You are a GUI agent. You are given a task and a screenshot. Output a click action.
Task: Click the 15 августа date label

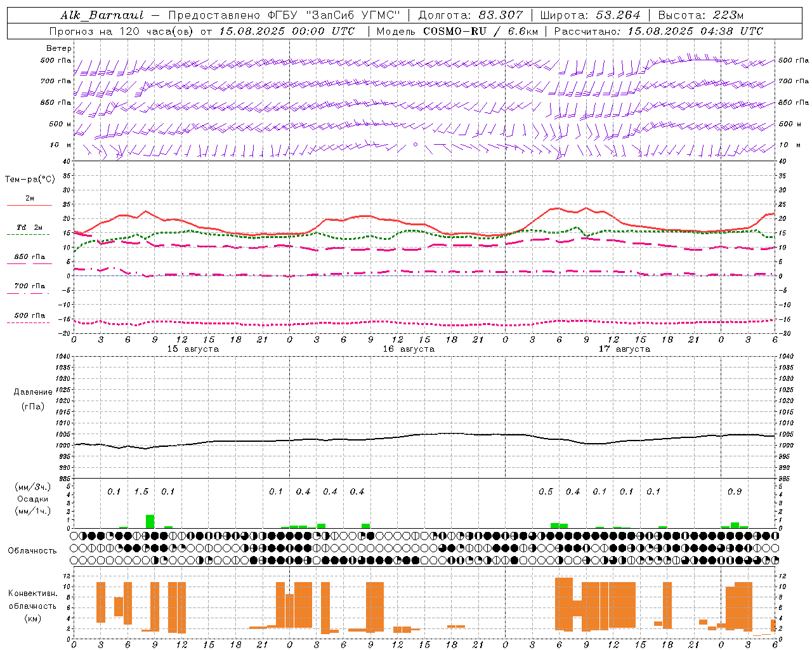193,349
